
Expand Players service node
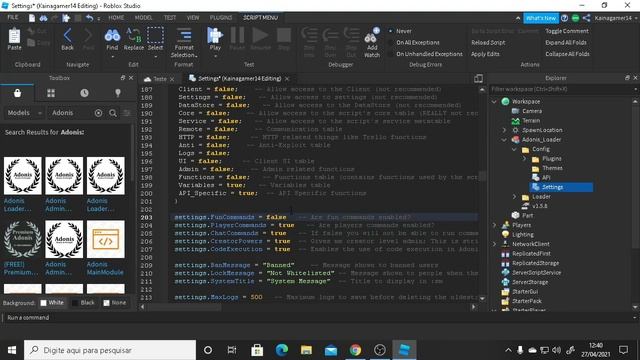coord(494,225)
